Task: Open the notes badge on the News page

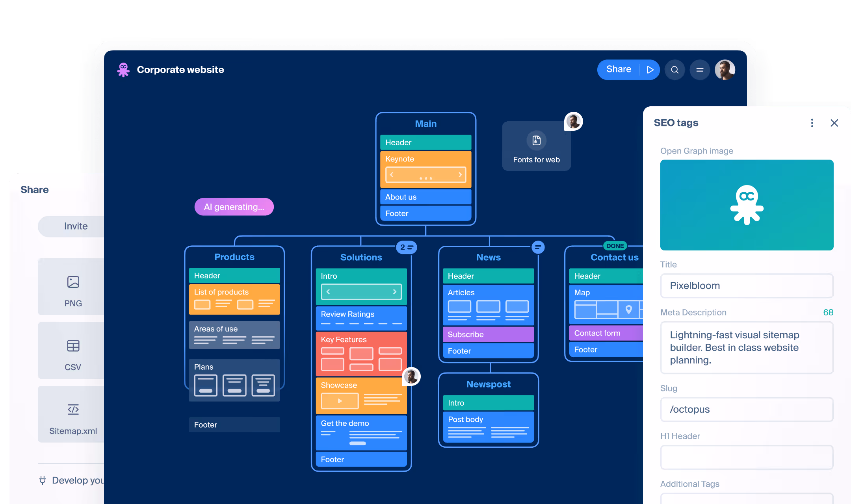Action: (538, 247)
